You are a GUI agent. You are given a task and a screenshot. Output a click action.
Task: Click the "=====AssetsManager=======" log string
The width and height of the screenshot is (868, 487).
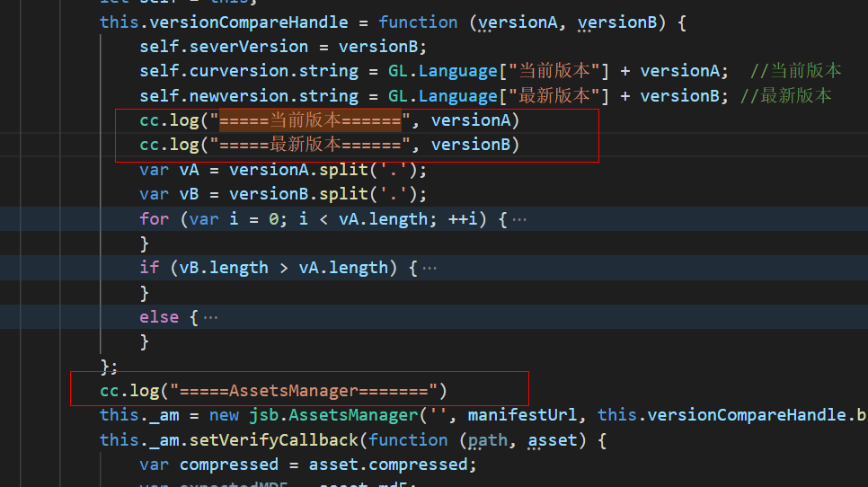tap(309, 391)
